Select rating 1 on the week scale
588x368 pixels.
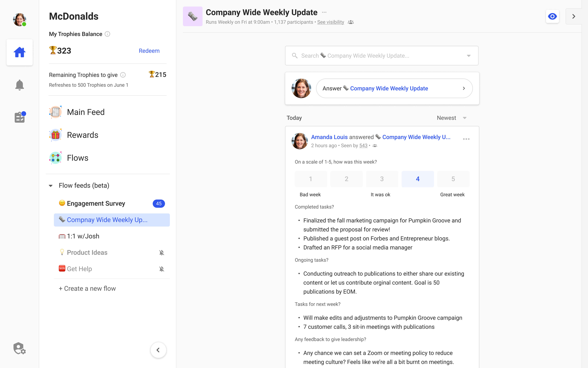311,179
